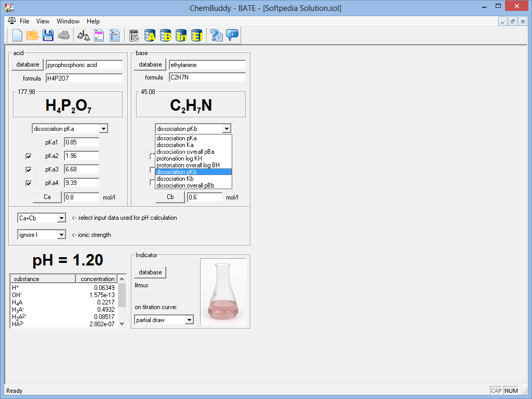Open the elements database (El) icon
The image size is (532, 399).
tap(196, 35)
